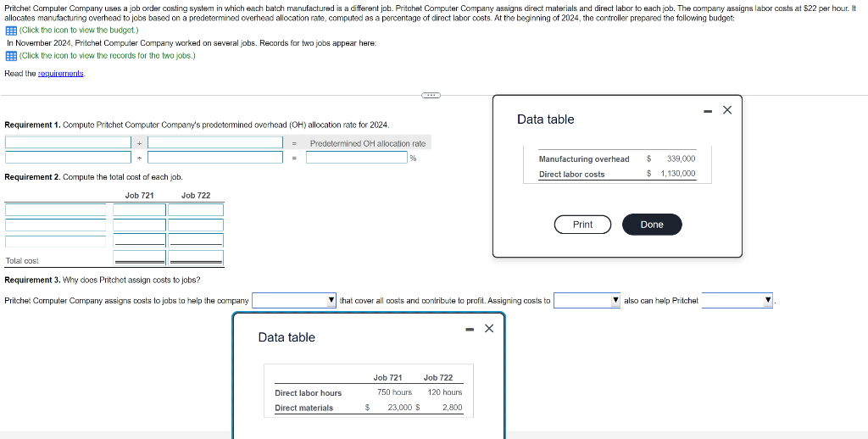Select the 2,800 direct materials value
Viewport: 868px width, 439px height.
(x=453, y=408)
